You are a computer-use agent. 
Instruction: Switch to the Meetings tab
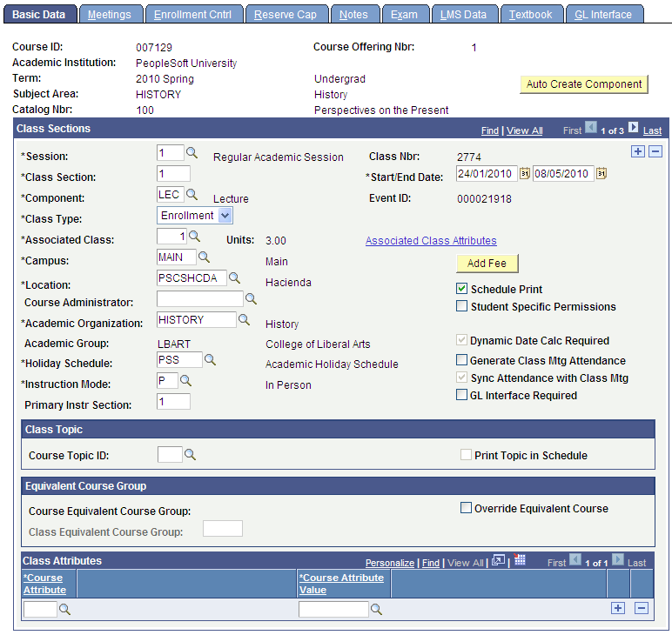click(x=110, y=15)
